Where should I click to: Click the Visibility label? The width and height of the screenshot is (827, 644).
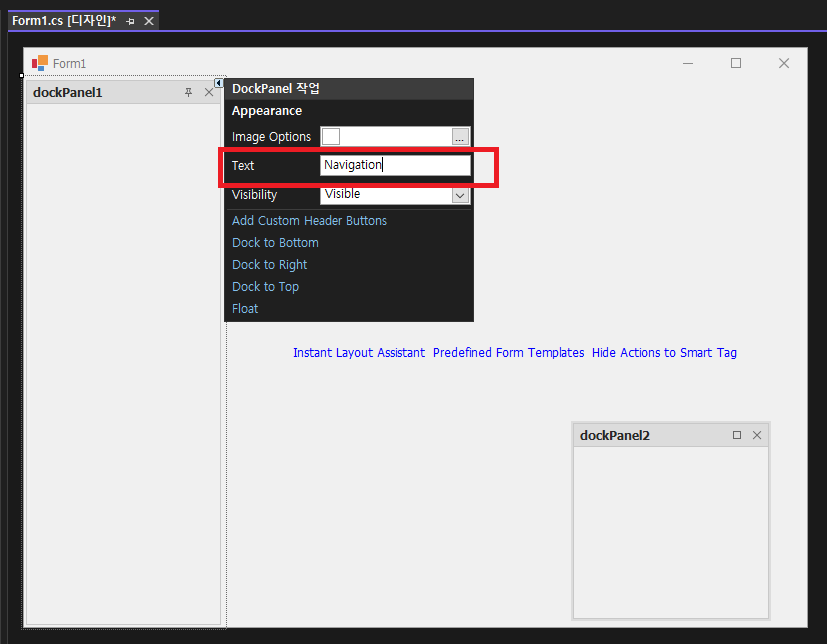(x=254, y=195)
